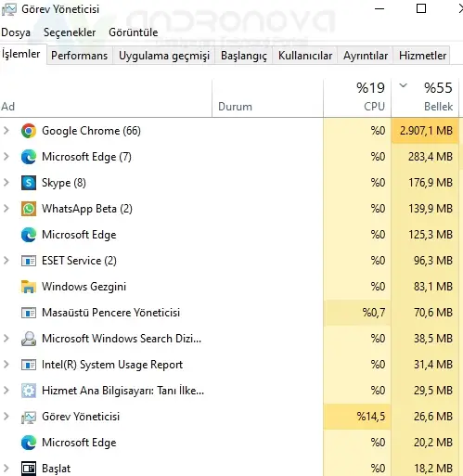
Task: Click the Başlat process icon
Action: click(x=29, y=469)
